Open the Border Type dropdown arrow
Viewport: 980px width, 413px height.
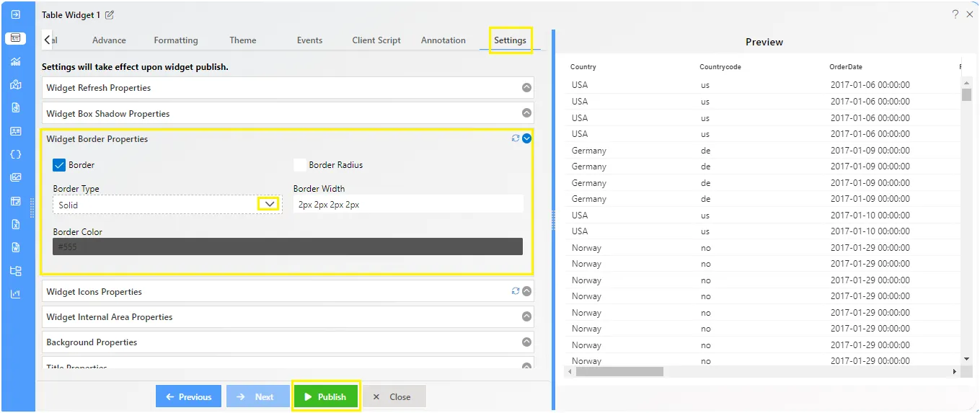click(x=269, y=205)
